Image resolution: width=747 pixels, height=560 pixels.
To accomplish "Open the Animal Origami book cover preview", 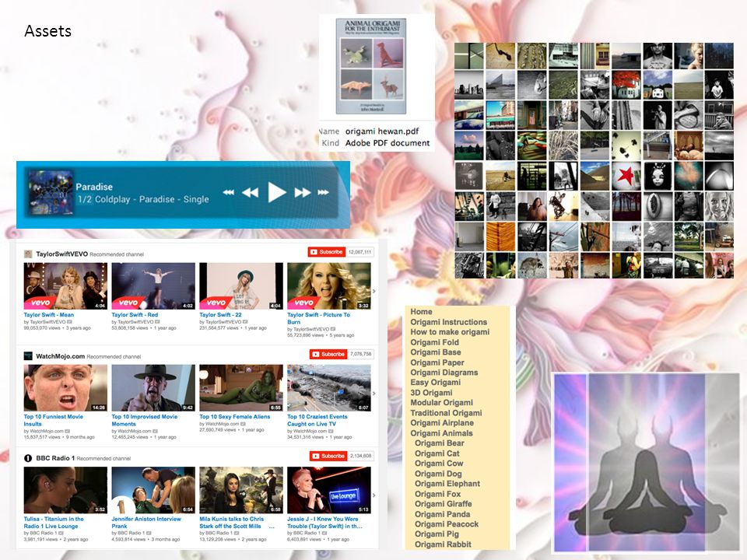I will [371, 66].
